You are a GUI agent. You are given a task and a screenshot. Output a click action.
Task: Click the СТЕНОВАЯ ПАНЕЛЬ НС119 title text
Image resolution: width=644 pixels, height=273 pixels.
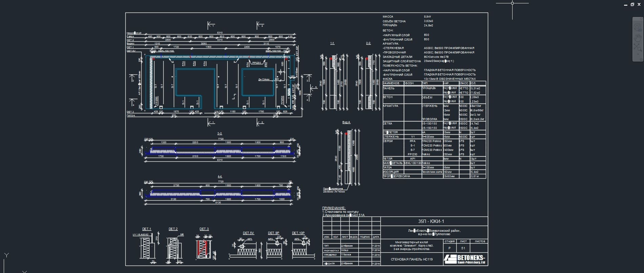pyautogui.click(x=412, y=259)
